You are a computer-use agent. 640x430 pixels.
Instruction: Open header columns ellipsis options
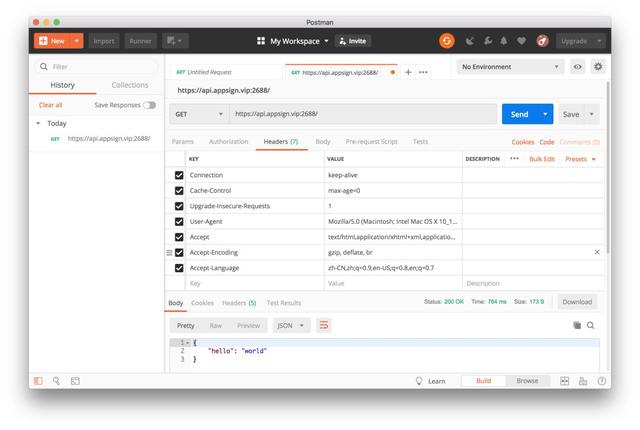tap(514, 159)
